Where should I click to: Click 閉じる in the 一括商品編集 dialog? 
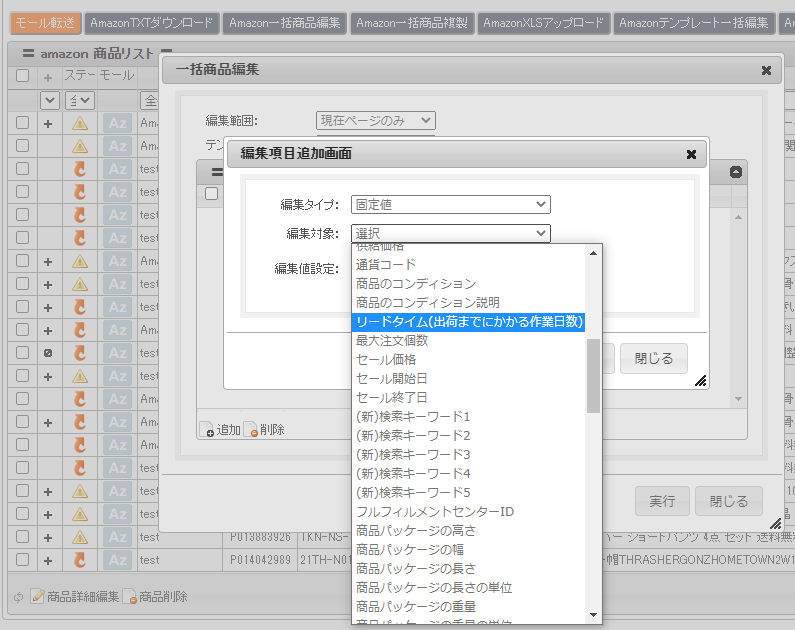pyautogui.click(x=729, y=501)
